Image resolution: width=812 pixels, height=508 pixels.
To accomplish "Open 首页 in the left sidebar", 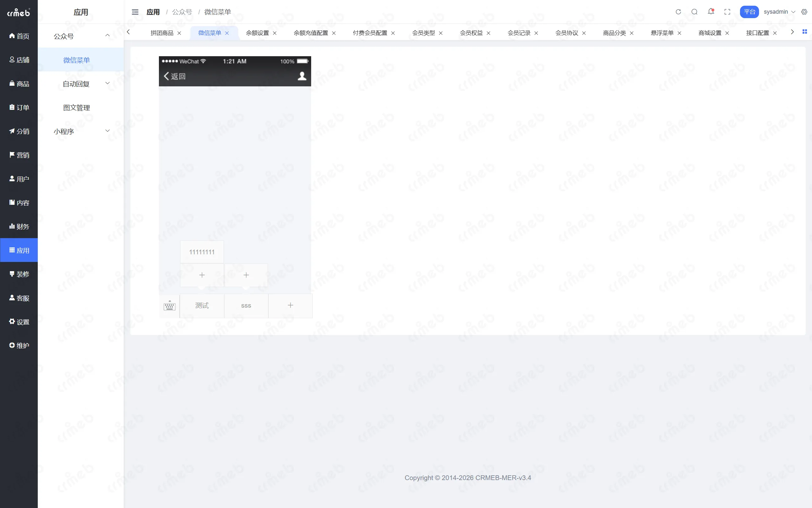I will 19,36.
